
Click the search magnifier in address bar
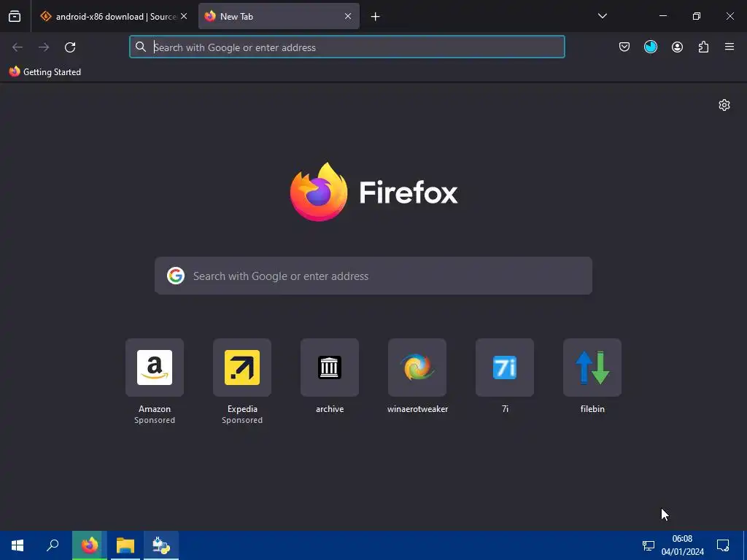[141, 47]
